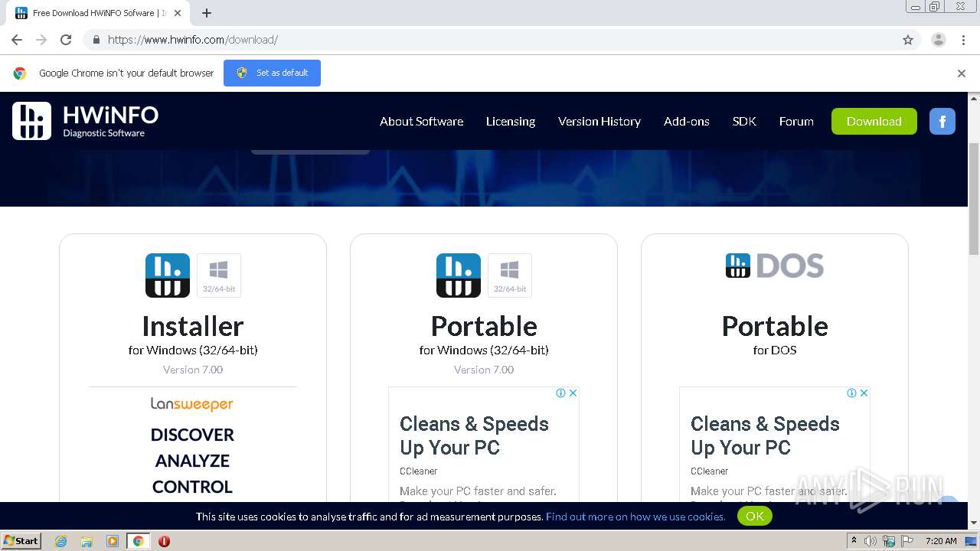The image size is (980, 551).
Task: Click the Chrome taskbar icon
Action: (x=139, y=541)
